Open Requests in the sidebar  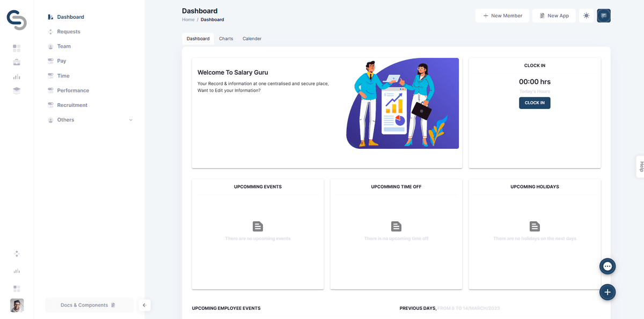pyautogui.click(x=69, y=32)
